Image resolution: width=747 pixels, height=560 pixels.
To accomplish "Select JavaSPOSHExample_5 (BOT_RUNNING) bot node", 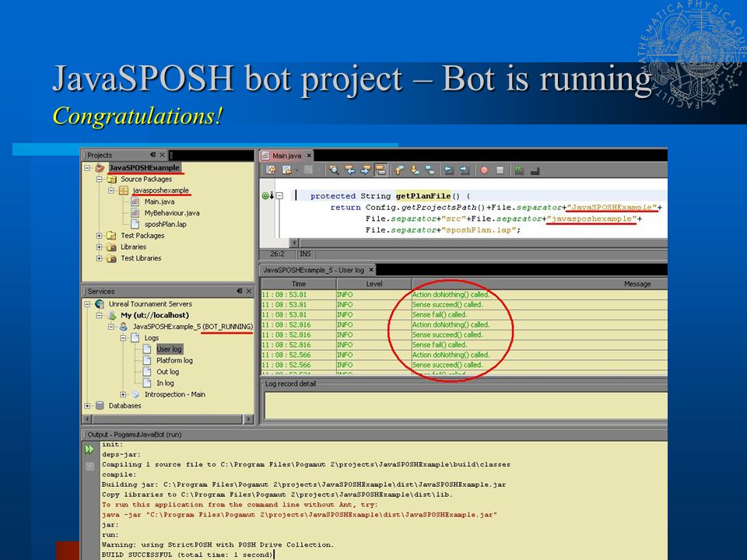I will (x=192, y=327).
